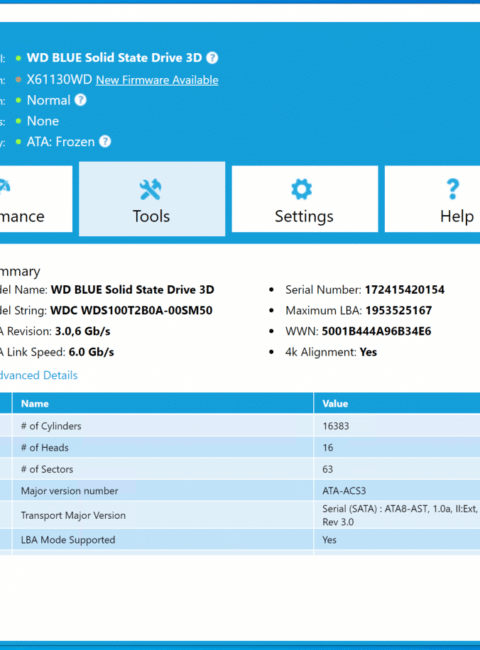The height and width of the screenshot is (650, 480).
Task: Click the value 63 in the Sectors row
Action: (327, 469)
